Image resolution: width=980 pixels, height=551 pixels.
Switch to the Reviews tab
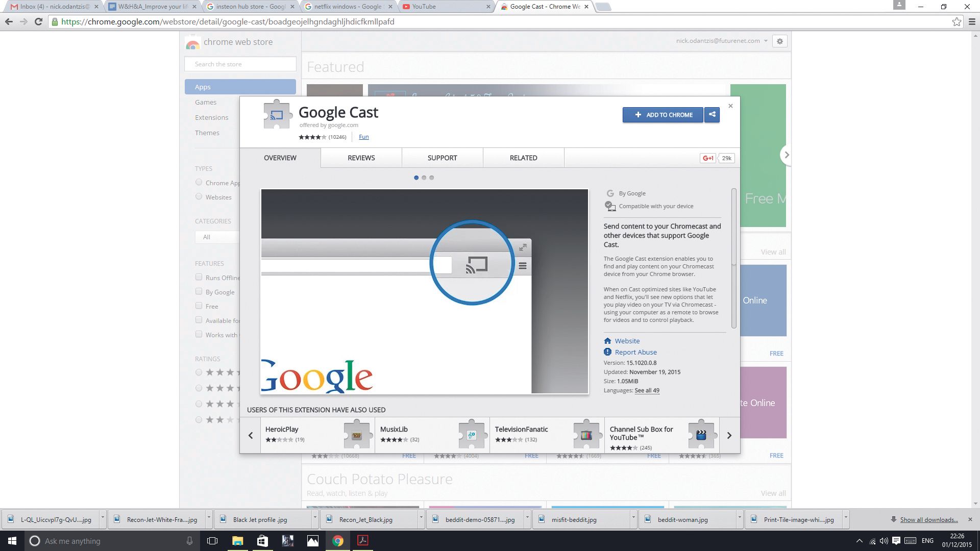click(361, 158)
